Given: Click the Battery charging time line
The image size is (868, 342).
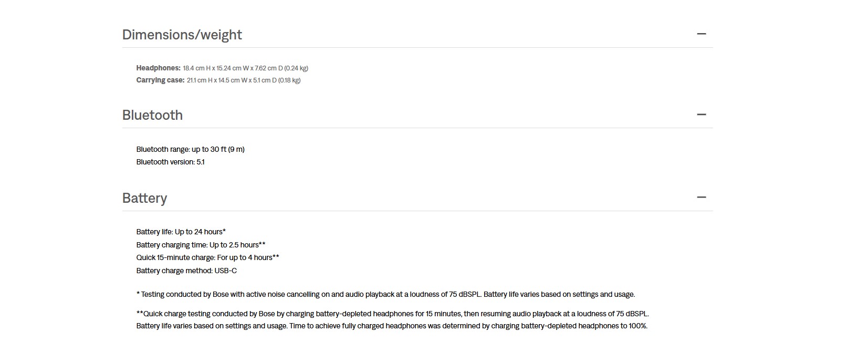Looking at the screenshot, I should (201, 245).
